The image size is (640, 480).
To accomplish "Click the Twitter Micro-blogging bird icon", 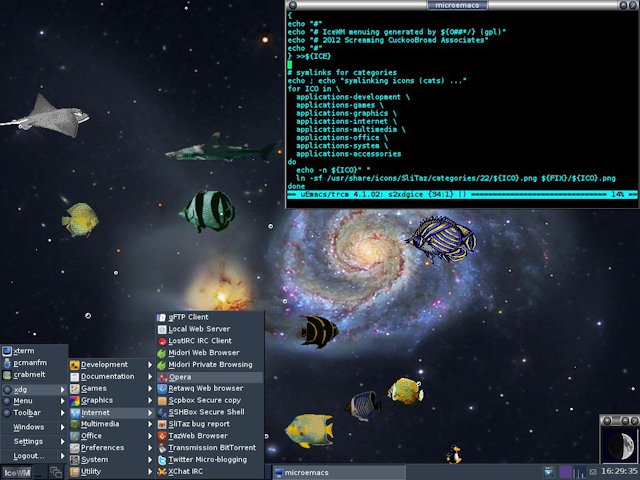I will tap(162, 460).
